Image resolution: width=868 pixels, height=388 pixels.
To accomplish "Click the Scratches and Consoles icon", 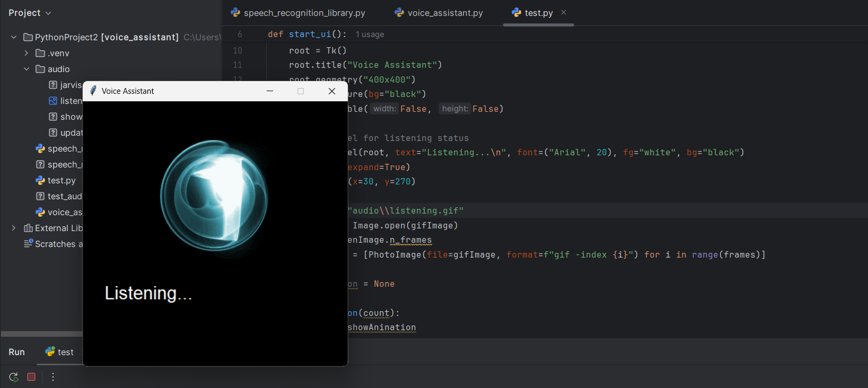I will point(28,244).
